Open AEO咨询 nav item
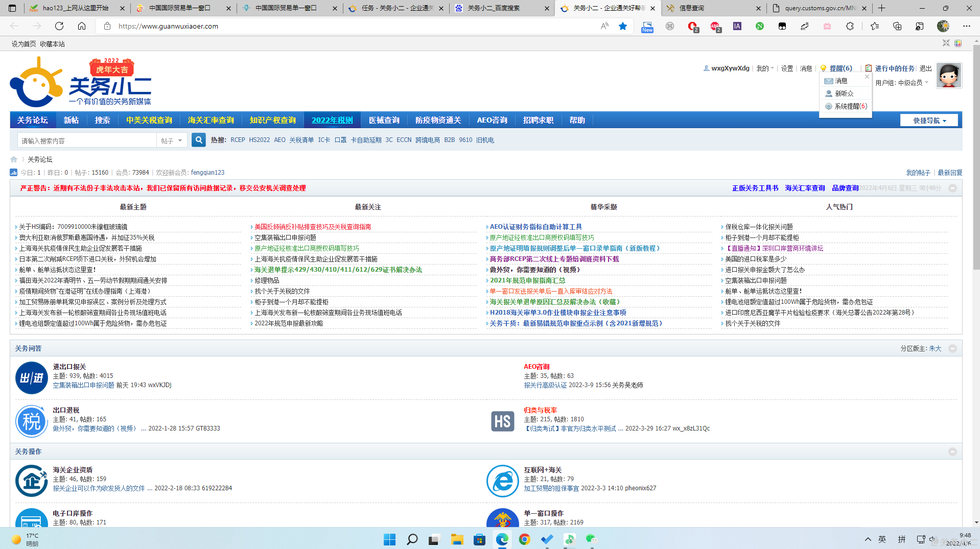The height and width of the screenshot is (549, 980). [492, 120]
